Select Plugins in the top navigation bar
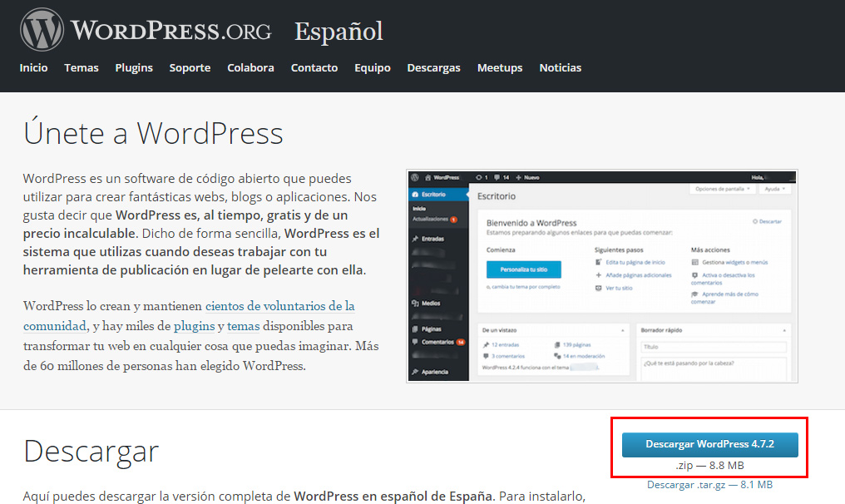Screen dimensions: 845x504 [x=134, y=68]
